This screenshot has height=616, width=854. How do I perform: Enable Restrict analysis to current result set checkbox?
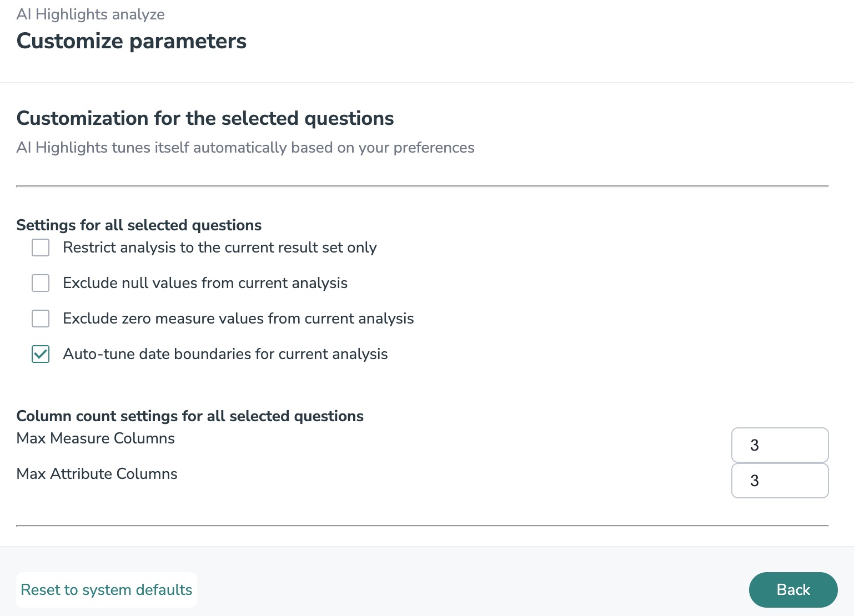[41, 248]
